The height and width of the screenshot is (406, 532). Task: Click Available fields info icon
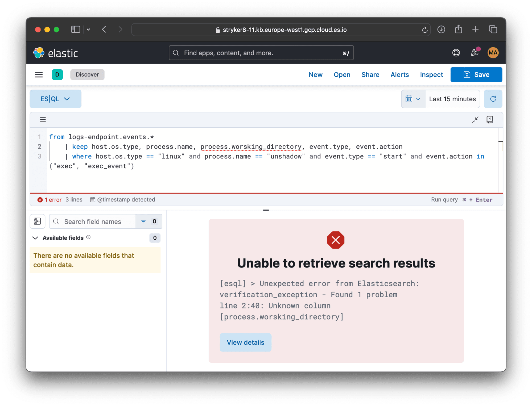[x=88, y=237]
